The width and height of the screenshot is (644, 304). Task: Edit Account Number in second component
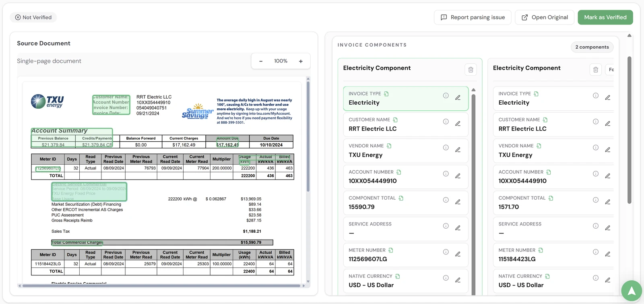(608, 176)
